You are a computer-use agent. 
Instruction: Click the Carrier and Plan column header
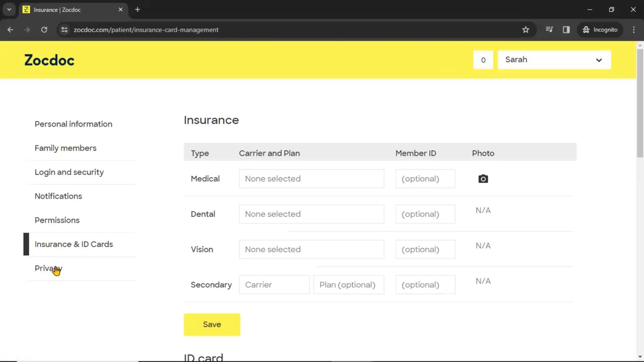click(x=269, y=153)
